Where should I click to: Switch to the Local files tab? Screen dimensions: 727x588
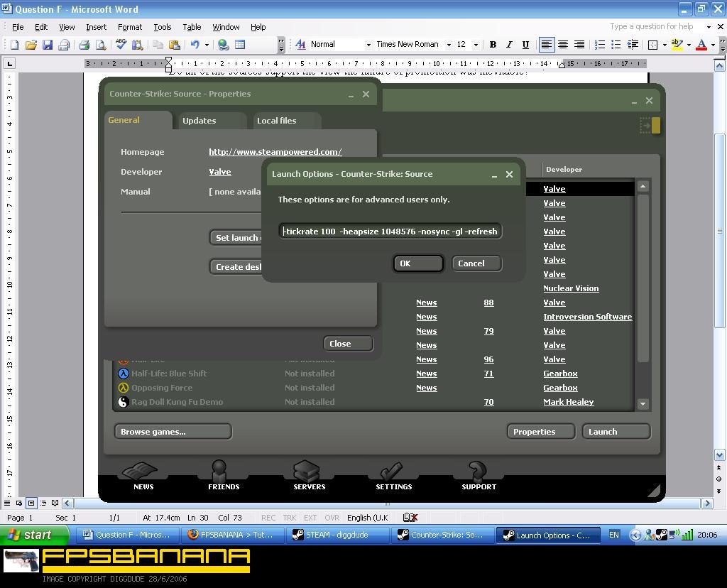pos(287,121)
